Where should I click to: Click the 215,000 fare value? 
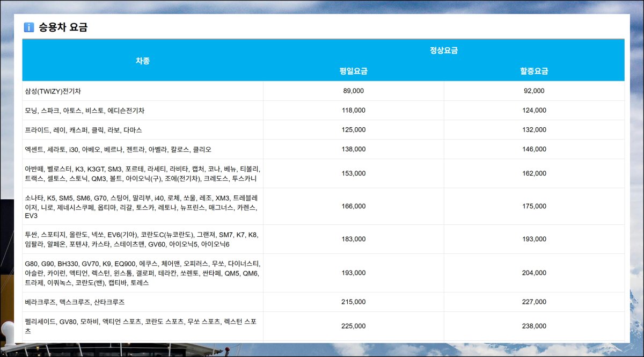coord(354,302)
